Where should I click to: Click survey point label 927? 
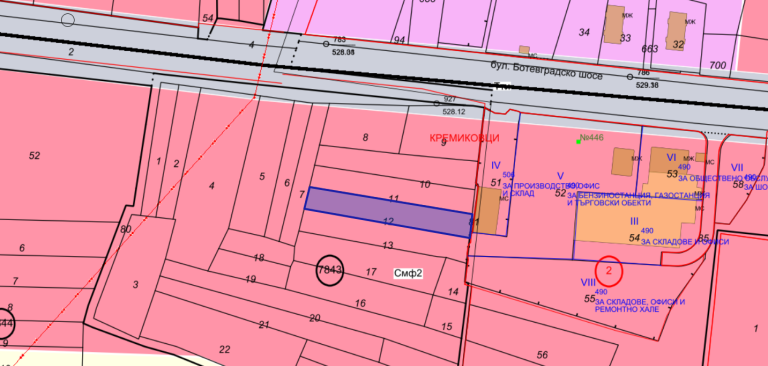(x=450, y=99)
